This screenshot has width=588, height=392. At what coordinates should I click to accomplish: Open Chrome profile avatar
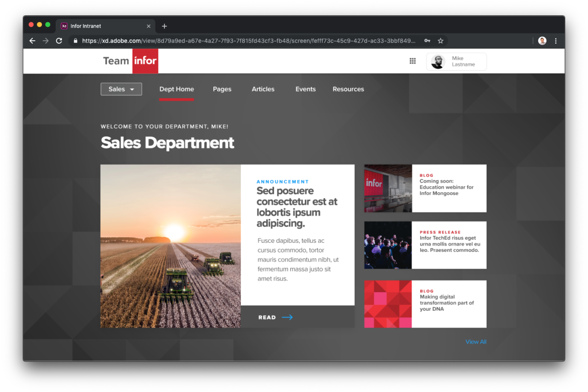coord(542,41)
